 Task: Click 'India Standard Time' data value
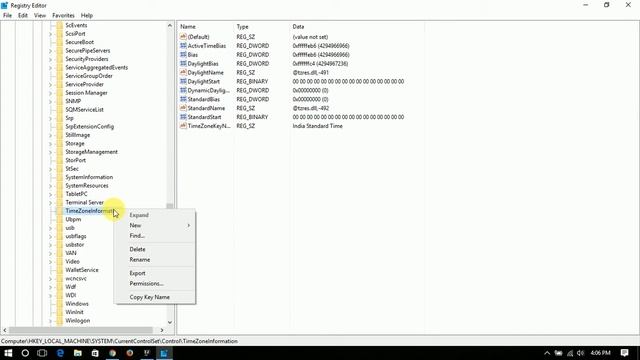pyautogui.click(x=318, y=126)
